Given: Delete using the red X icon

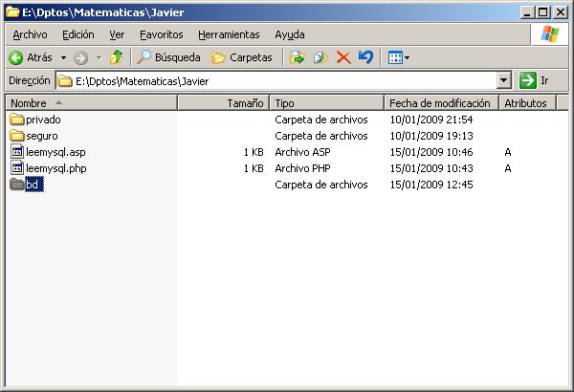Looking at the screenshot, I should tap(343, 57).
